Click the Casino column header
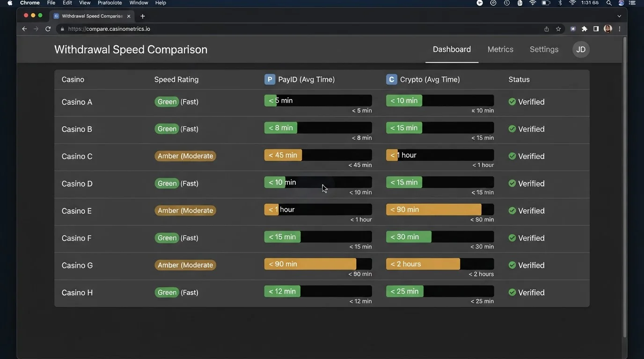The height and width of the screenshot is (359, 644). click(x=73, y=79)
